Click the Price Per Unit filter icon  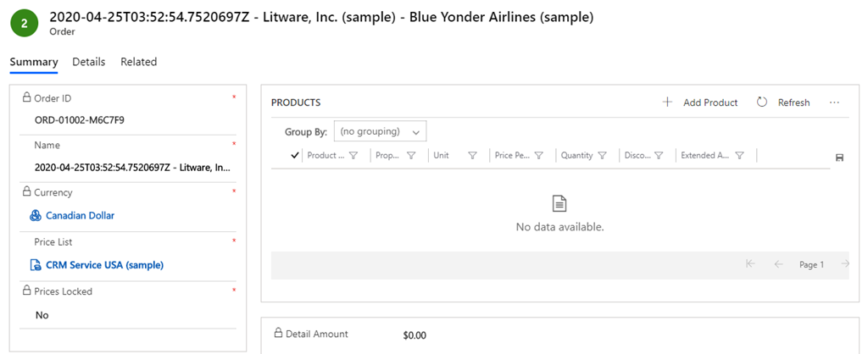coord(540,156)
